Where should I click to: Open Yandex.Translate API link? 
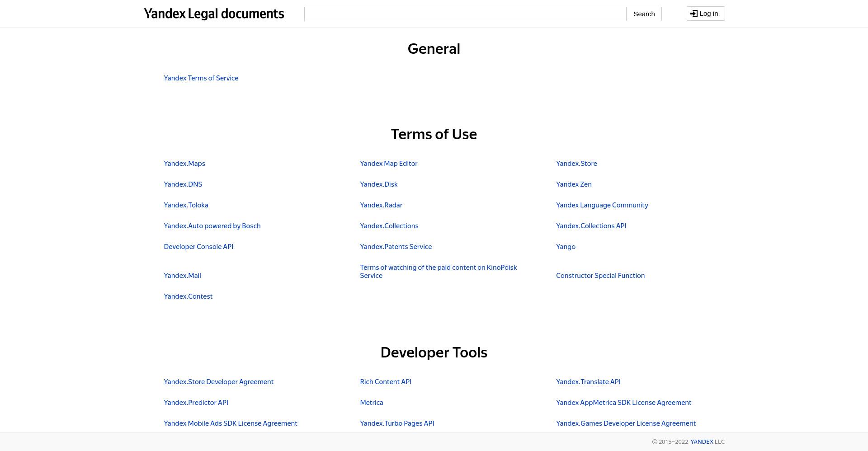pos(588,382)
